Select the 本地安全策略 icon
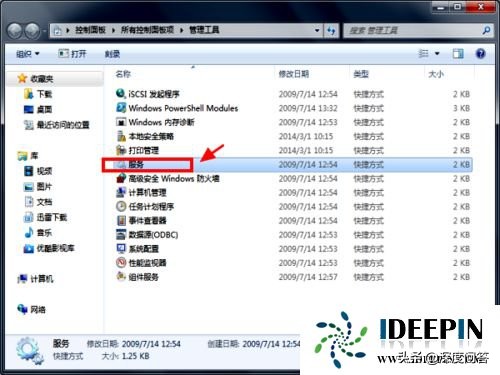This screenshot has width=500, height=375. (x=120, y=136)
